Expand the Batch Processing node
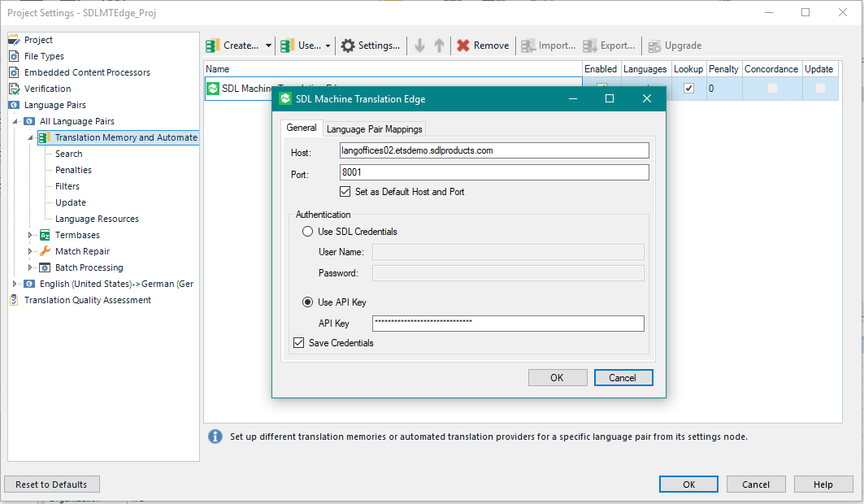The width and height of the screenshot is (864, 504). [30, 267]
